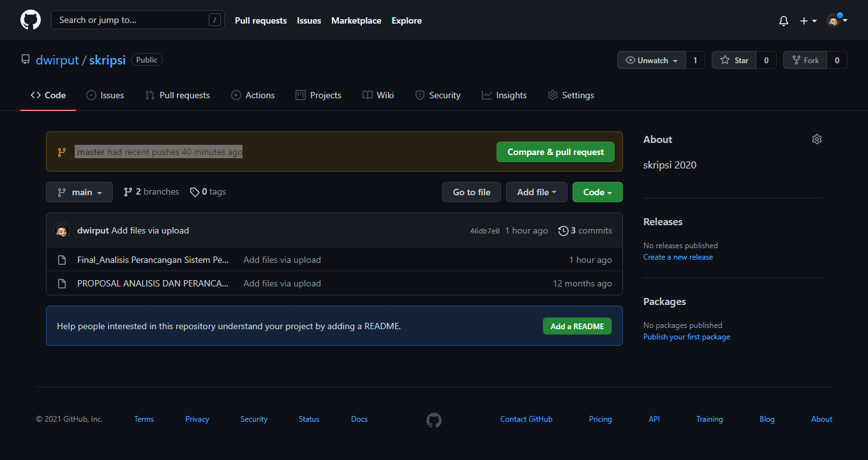The width and height of the screenshot is (868, 460).
Task: Open the Projects tab
Action: point(318,95)
